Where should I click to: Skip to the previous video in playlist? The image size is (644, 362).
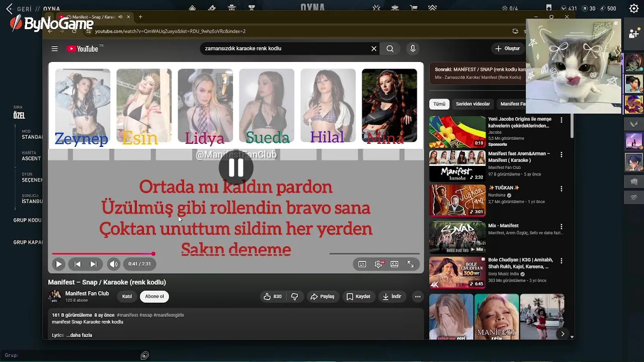[x=77, y=264]
